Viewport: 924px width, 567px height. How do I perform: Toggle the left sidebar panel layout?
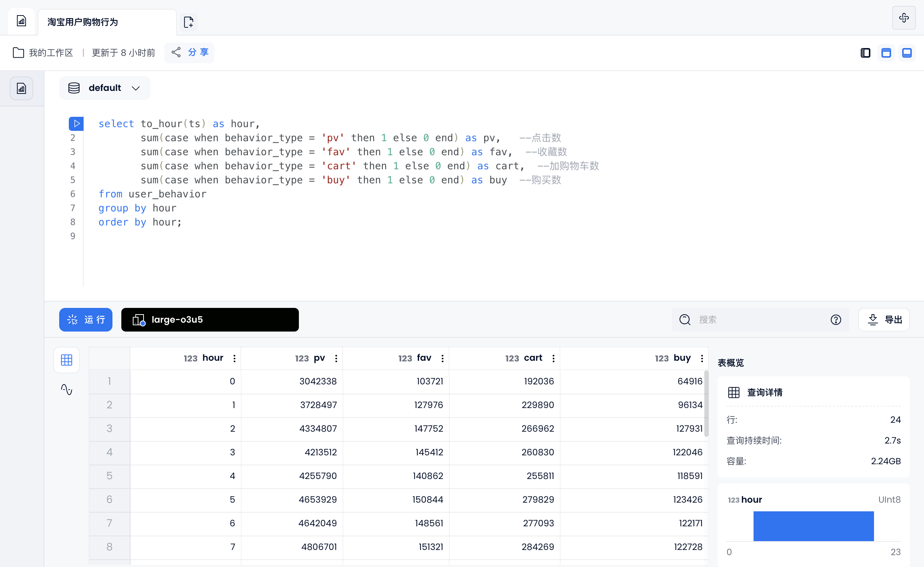[866, 53]
